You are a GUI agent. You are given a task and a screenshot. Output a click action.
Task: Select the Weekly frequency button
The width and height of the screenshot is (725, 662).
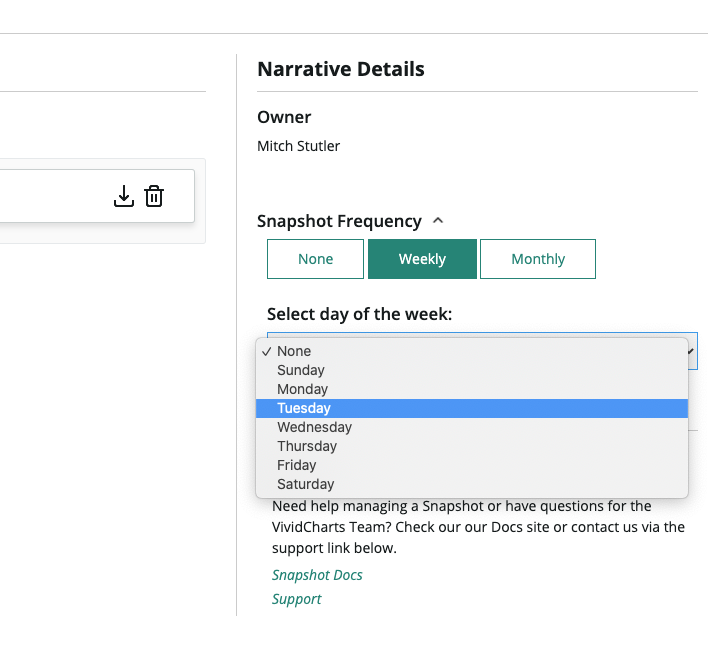(422, 259)
